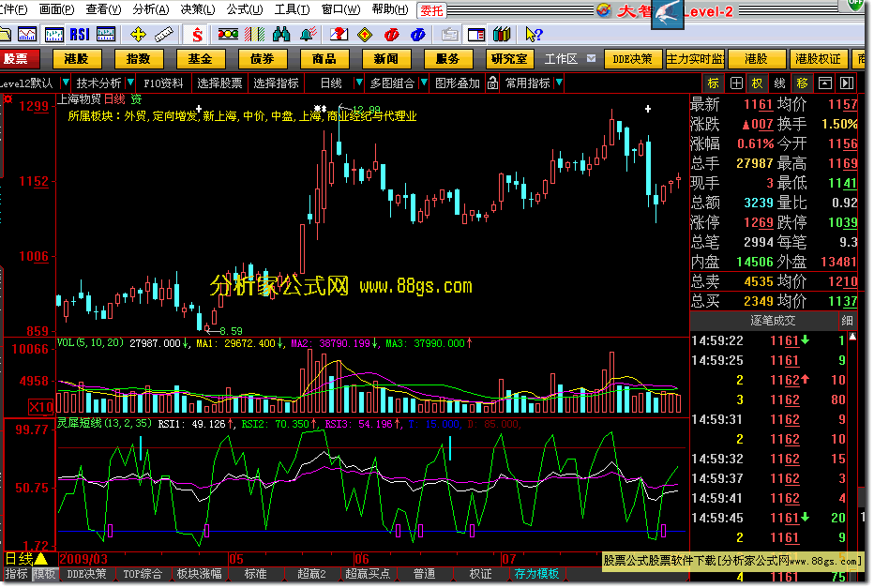874x588 pixels.
Task: Expand the 工作区 workspace dropdown
Action: coord(591,58)
